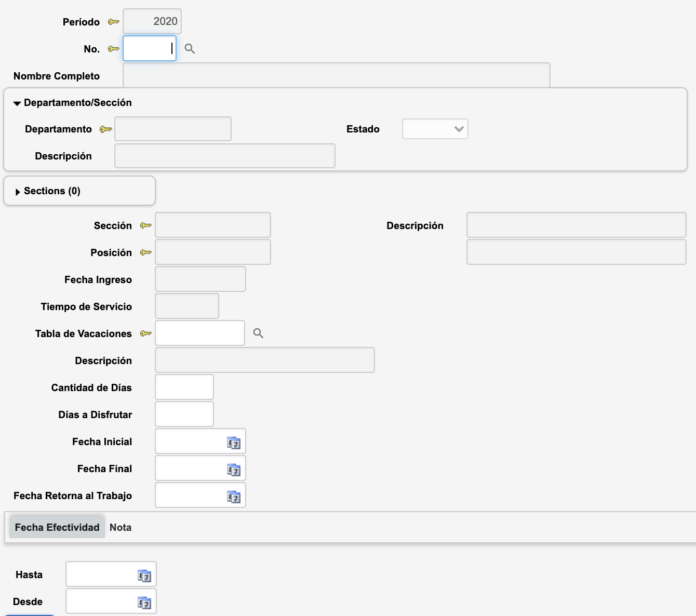Screen dimensions: 696x616
Task: Open the Hasta date calendar icon
Action: (144, 575)
